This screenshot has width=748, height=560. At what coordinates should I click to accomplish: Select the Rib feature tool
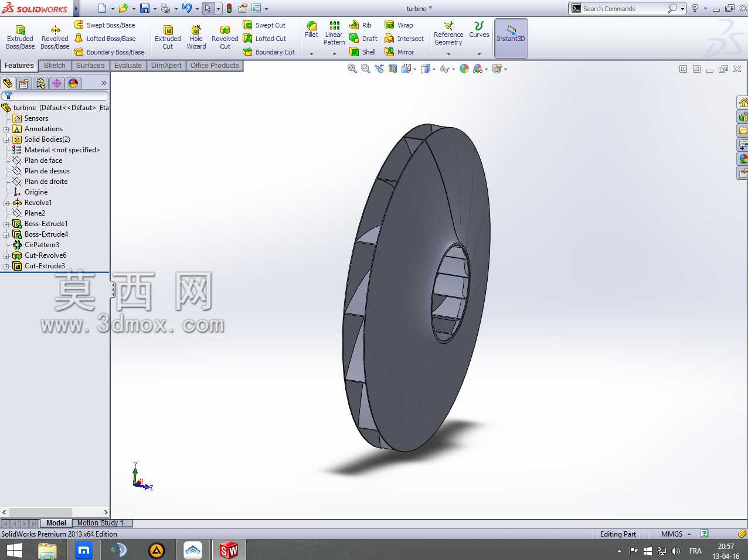click(361, 25)
